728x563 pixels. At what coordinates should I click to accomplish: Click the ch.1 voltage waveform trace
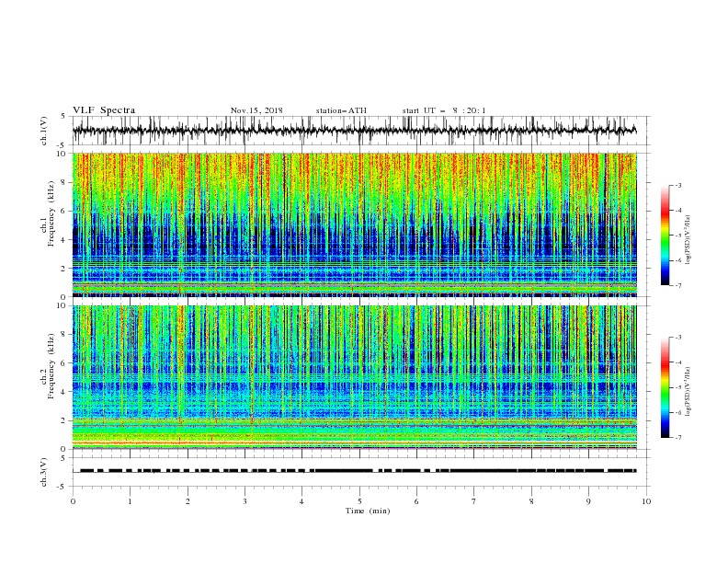[x=355, y=131]
